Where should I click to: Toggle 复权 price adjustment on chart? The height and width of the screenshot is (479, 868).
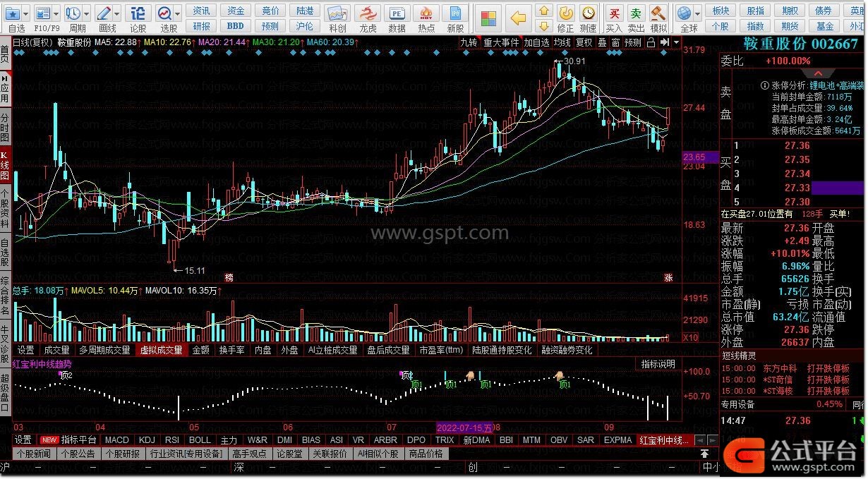click(584, 42)
